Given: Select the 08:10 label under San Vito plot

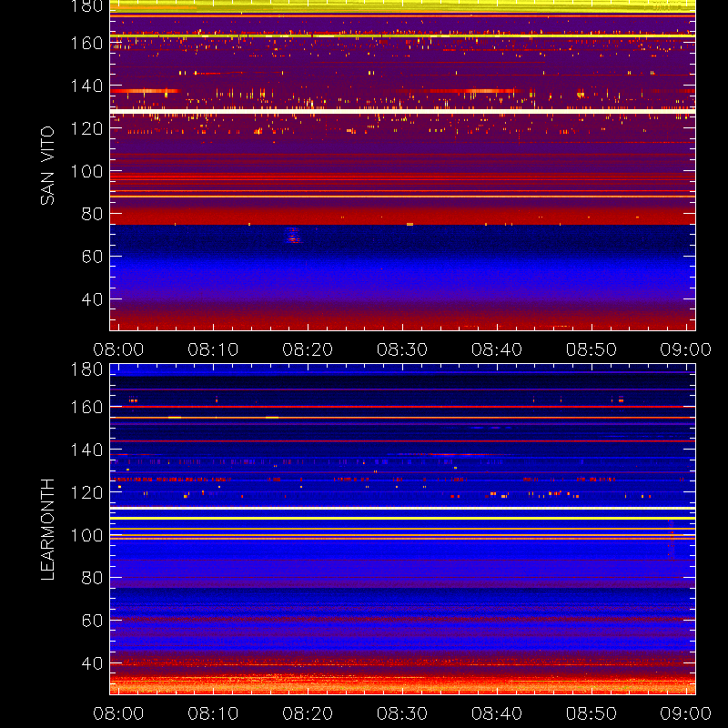Looking at the screenshot, I should (x=213, y=349).
